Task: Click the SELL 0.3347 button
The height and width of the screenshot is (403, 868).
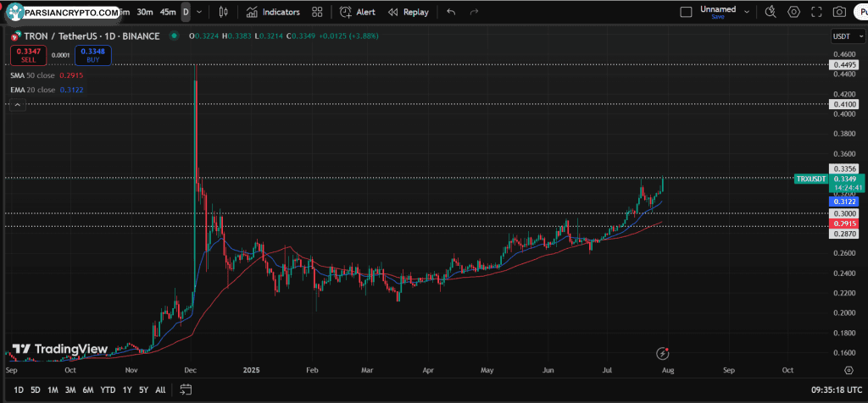Action: (x=28, y=55)
